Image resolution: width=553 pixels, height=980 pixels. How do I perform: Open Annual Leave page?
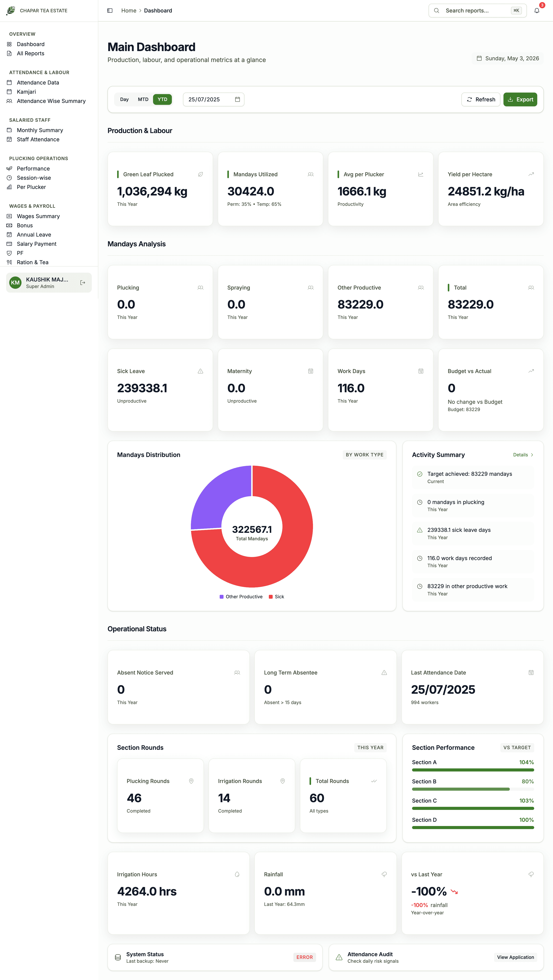coord(33,235)
